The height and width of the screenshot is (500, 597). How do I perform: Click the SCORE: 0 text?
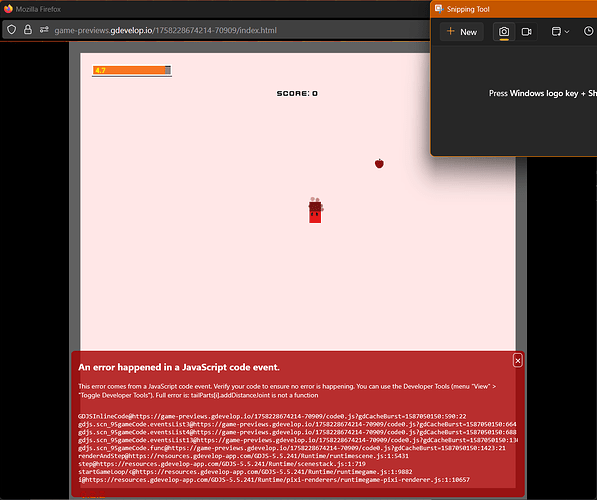(297, 93)
